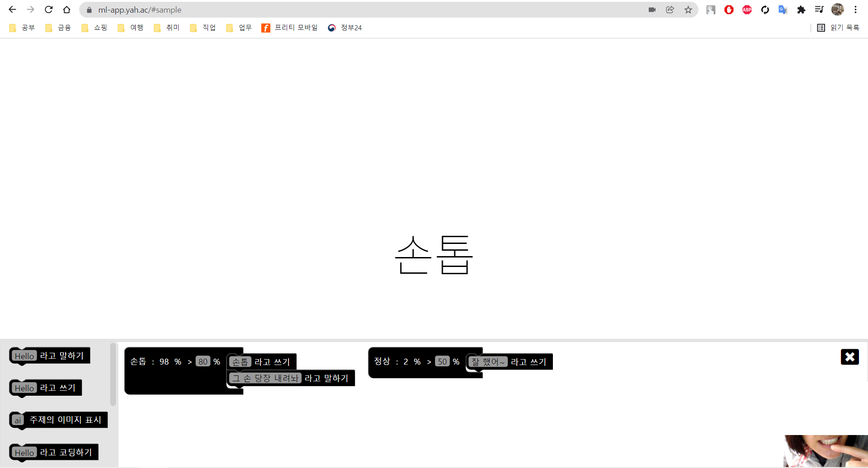Open the 직업 bookmark folder
Viewport: 868px width, 468px height.
click(203, 28)
